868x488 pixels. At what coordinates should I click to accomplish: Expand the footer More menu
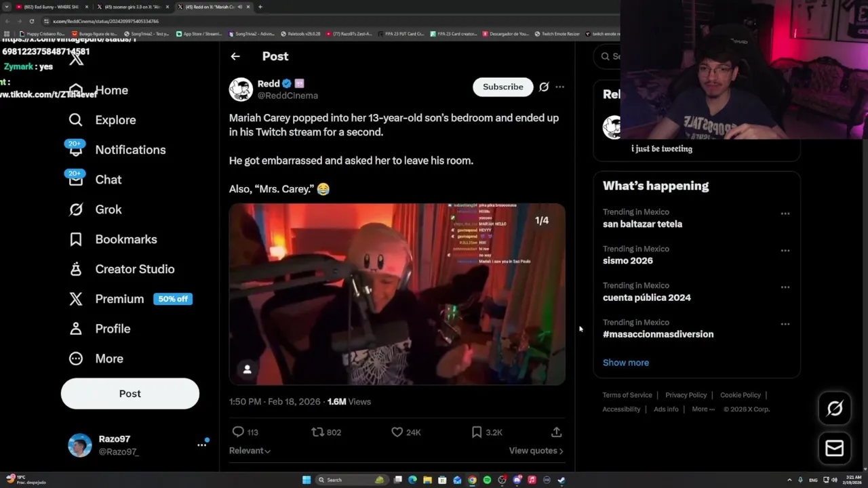[x=703, y=409]
